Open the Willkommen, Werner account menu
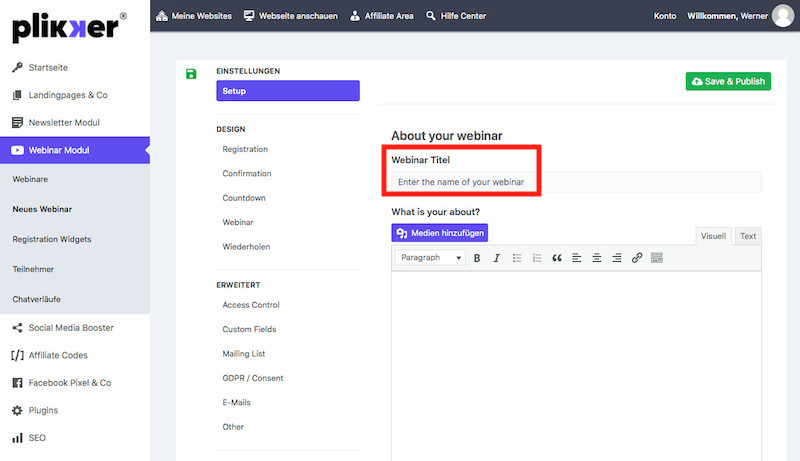 pyautogui.click(x=726, y=16)
